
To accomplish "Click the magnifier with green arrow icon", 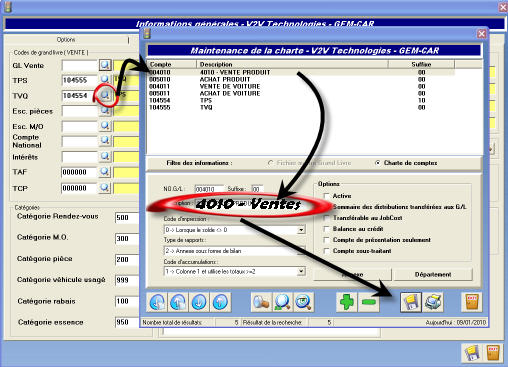I will (282, 302).
